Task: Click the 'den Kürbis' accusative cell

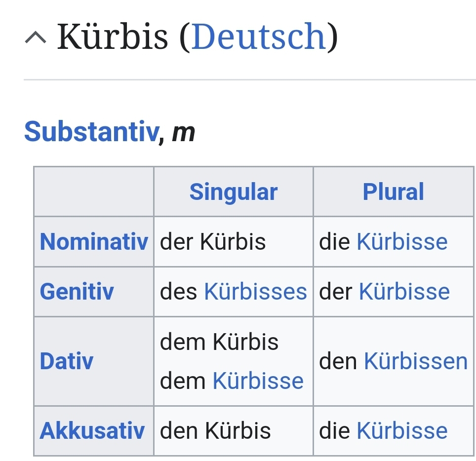Action: coord(215,431)
